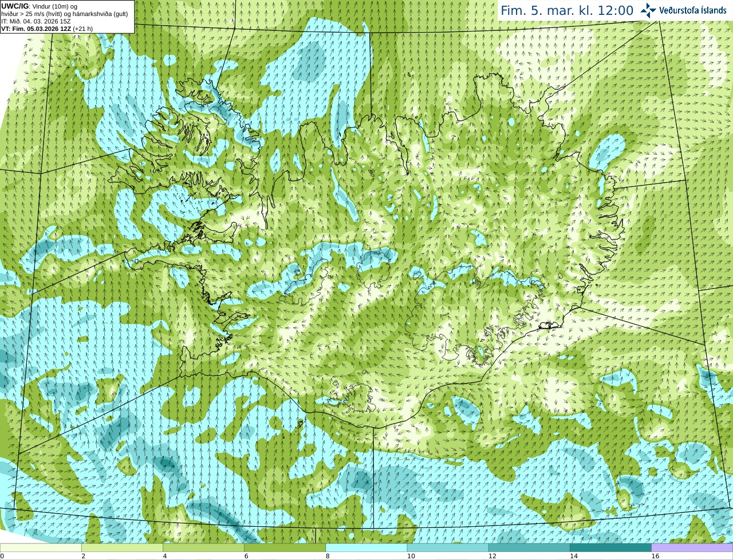Click the 'Veðurstofa Íslands' logo text
This screenshot has width=733, height=560.
click(693, 10)
